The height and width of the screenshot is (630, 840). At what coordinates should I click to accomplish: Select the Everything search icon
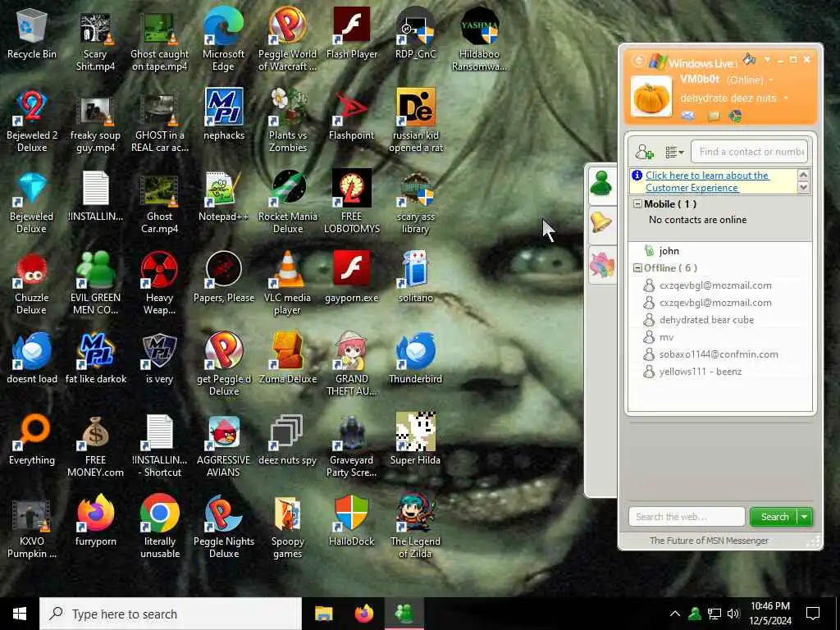tap(32, 440)
